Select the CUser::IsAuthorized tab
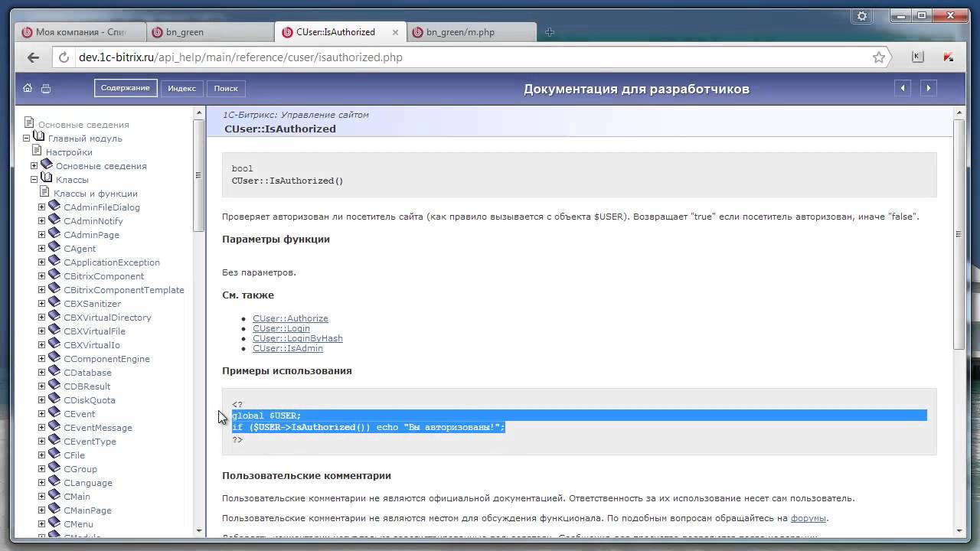The height and width of the screenshot is (551, 980). click(339, 32)
